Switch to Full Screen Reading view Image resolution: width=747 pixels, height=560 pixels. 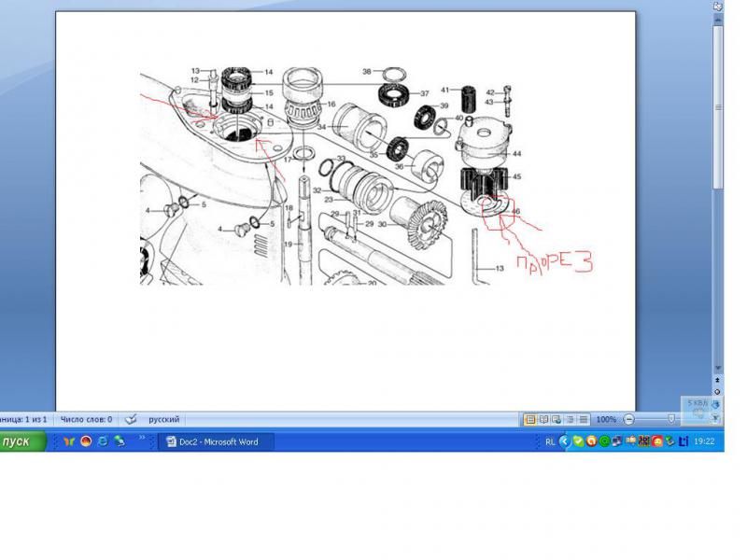click(543, 420)
